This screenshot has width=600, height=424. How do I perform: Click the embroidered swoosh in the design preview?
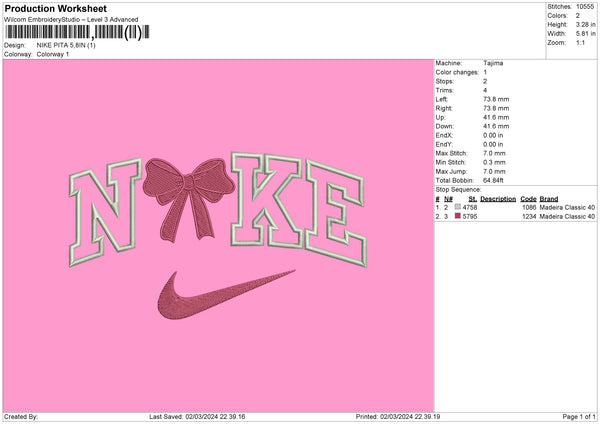(226, 295)
